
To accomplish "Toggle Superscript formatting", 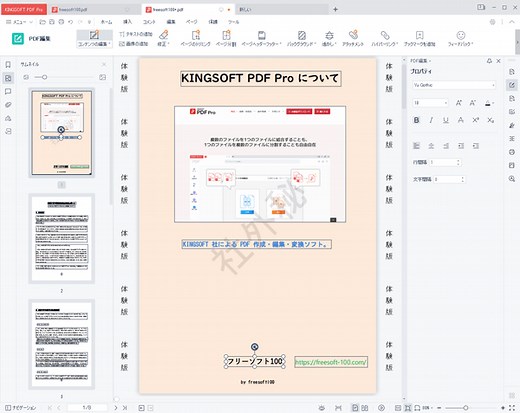I will pos(476,120).
